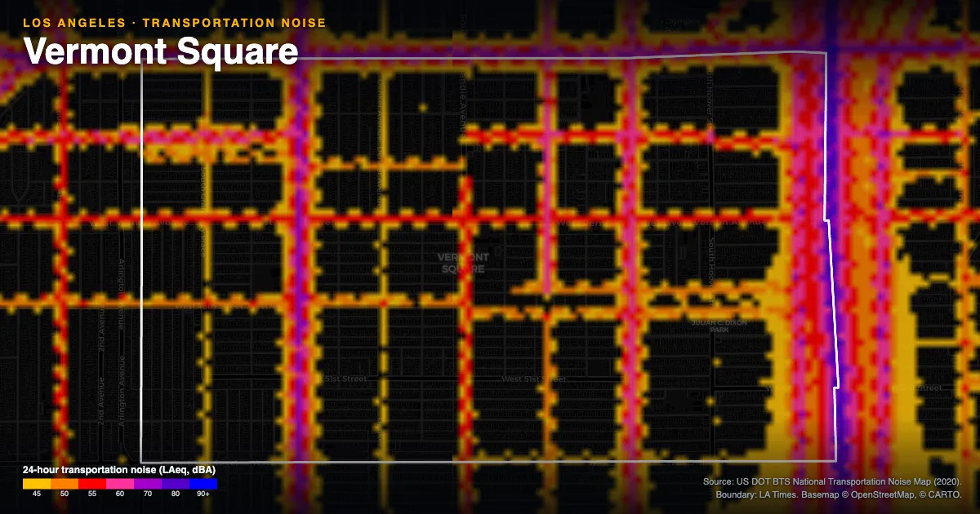The height and width of the screenshot is (514, 980).
Task: Click the "Los Angeles · Transportation Noise" subtitle
Action: click(175, 23)
